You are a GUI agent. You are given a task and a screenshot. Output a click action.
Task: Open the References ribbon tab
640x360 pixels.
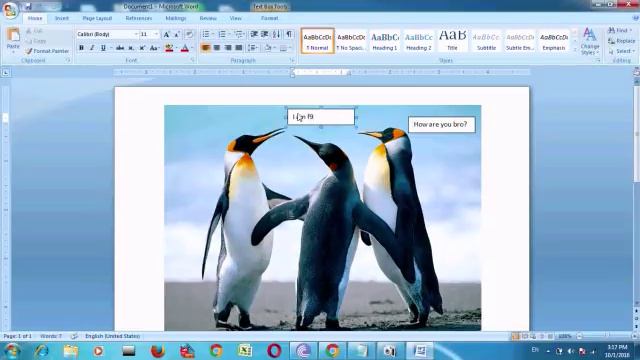click(x=139, y=18)
